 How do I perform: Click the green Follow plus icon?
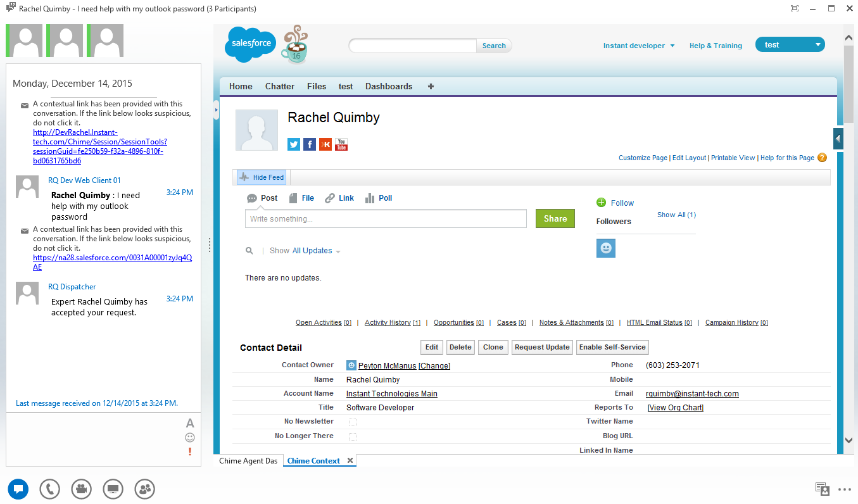tap(601, 203)
